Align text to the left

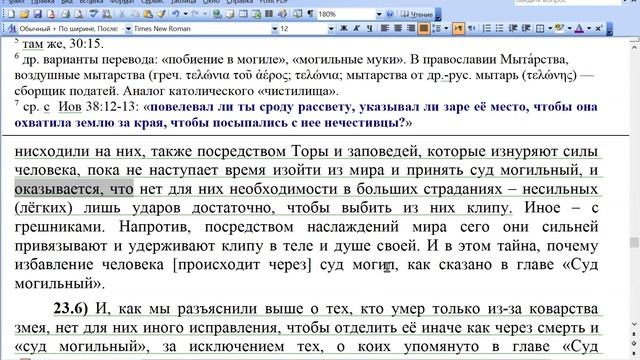pos(384,29)
